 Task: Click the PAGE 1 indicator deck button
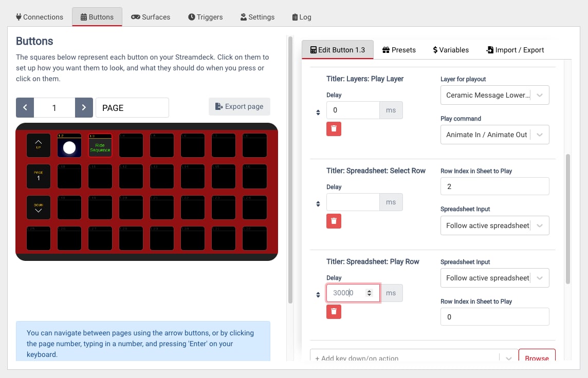pyautogui.click(x=38, y=176)
